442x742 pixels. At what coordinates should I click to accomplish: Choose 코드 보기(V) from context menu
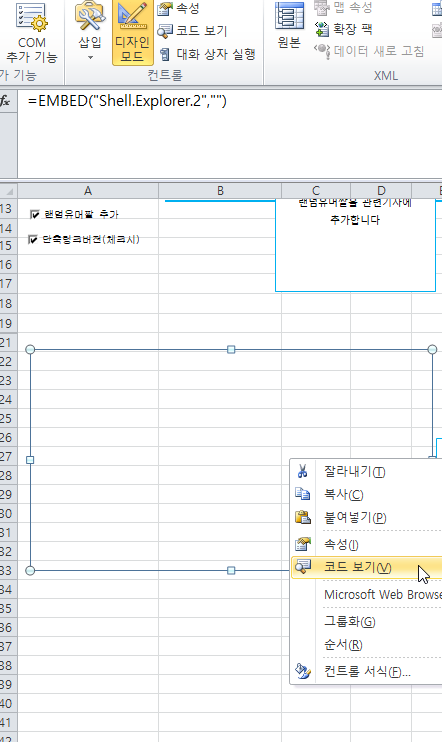coord(367,567)
